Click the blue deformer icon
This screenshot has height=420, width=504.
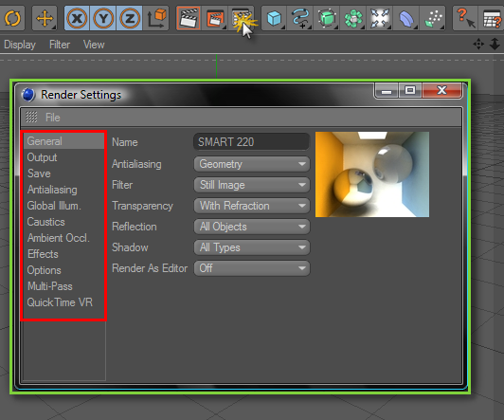pyautogui.click(x=406, y=18)
